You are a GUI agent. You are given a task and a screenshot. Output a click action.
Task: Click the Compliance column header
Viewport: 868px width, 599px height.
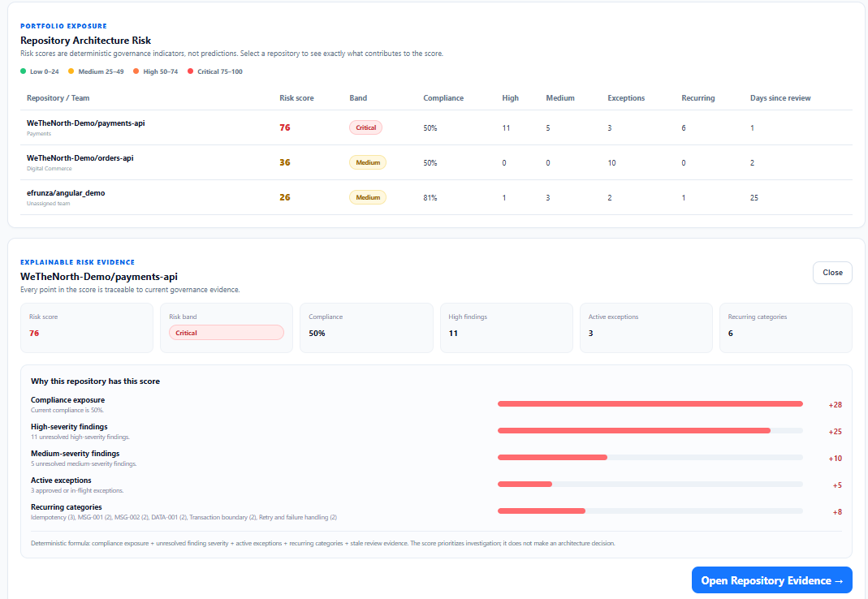443,98
